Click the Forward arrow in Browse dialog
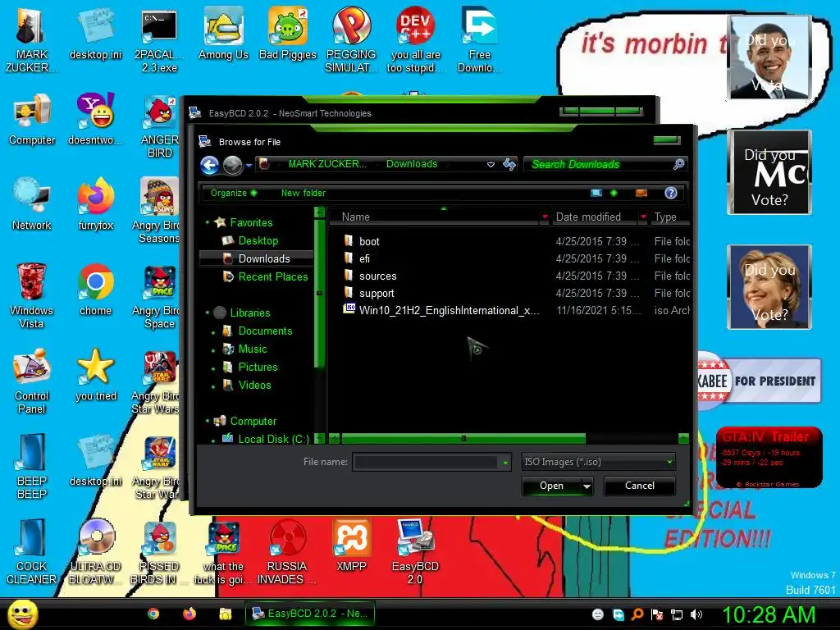 [x=232, y=165]
